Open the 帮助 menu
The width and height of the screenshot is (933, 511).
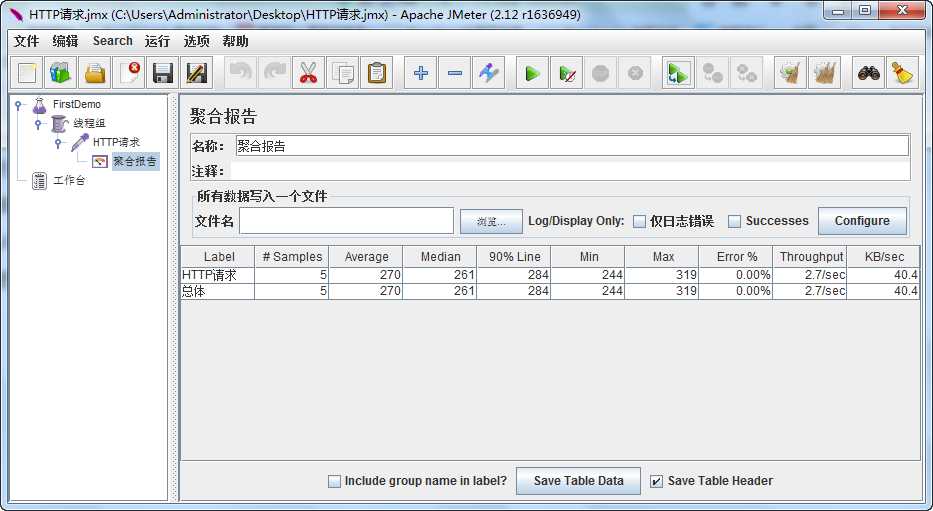(235, 41)
